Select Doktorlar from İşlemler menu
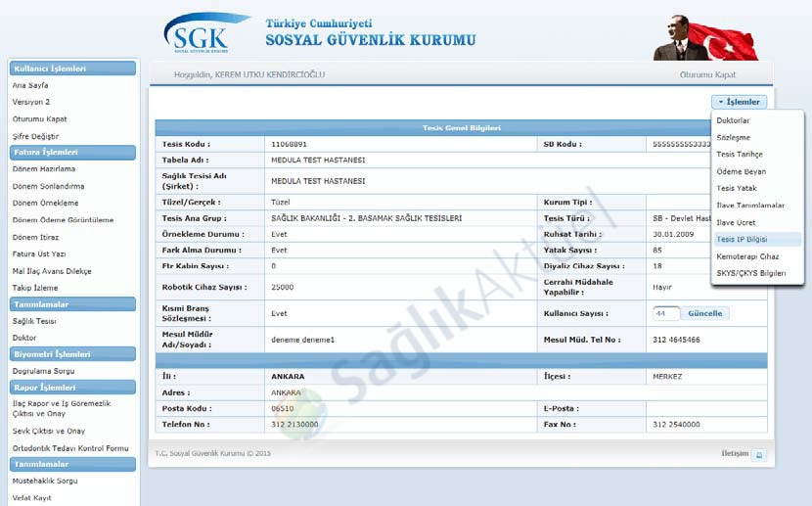 pos(734,120)
